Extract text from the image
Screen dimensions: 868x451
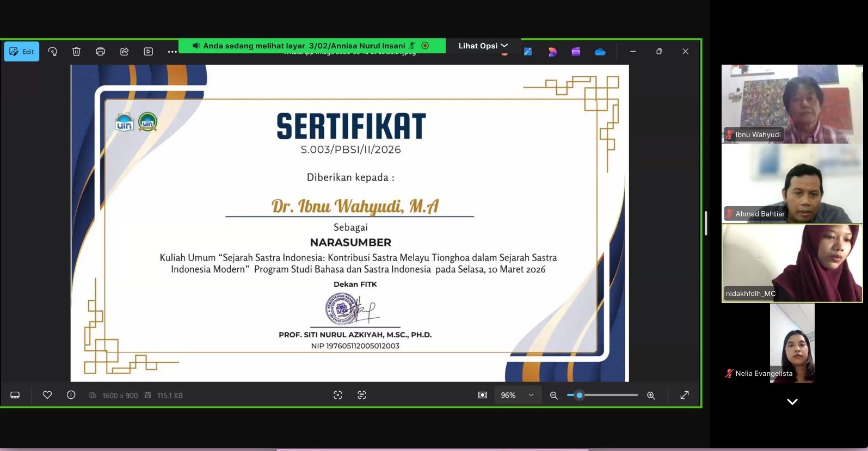(x=361, y=396)
